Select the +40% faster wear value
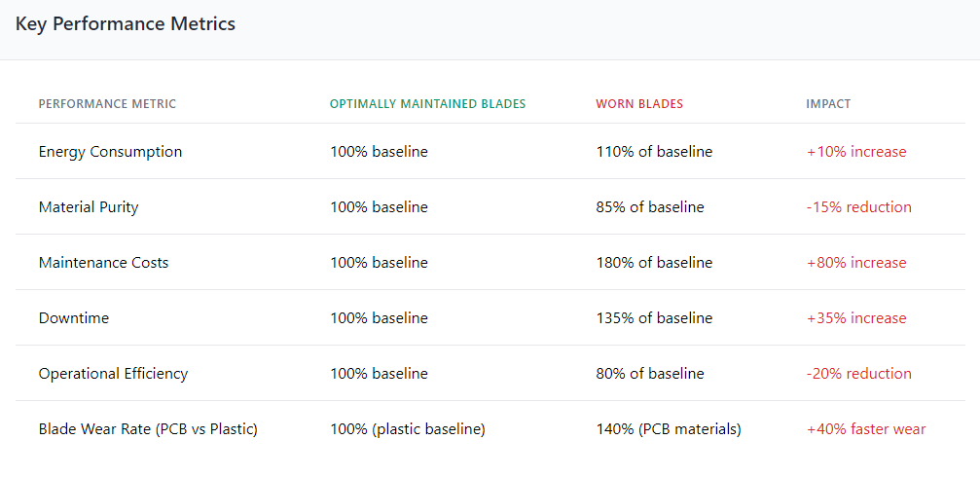Viewport: 980px width, 477px height. 866,429
